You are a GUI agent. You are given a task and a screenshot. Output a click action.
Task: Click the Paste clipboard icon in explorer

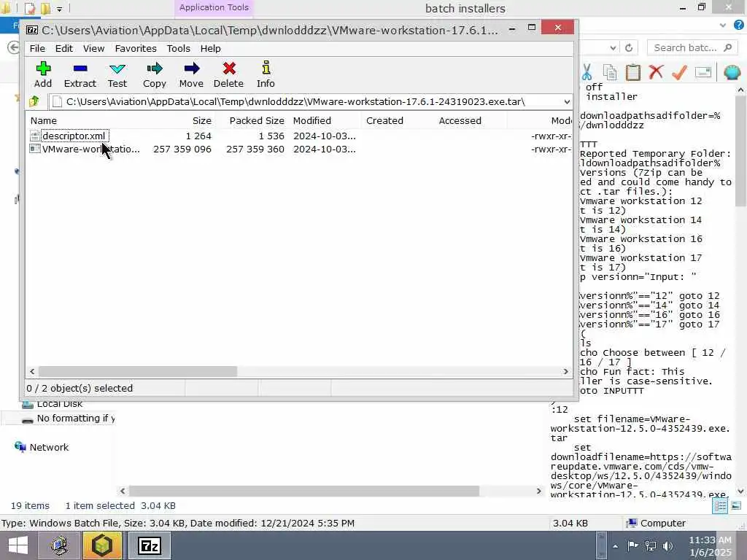pos(632,72)
